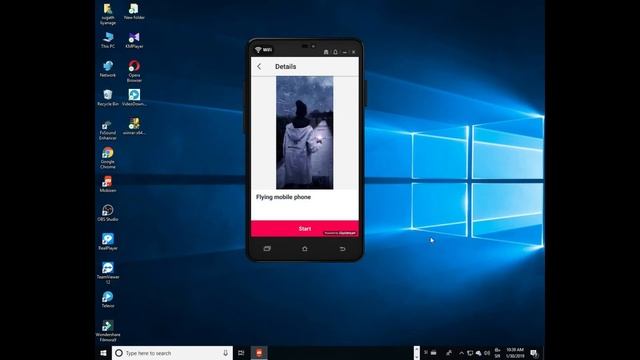Launch RealPlayer from the desktop

(x=108, y=242)
